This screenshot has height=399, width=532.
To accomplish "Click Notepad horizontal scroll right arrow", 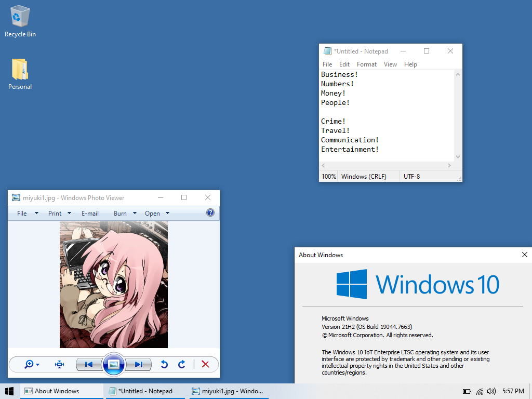I will (449, 166).
